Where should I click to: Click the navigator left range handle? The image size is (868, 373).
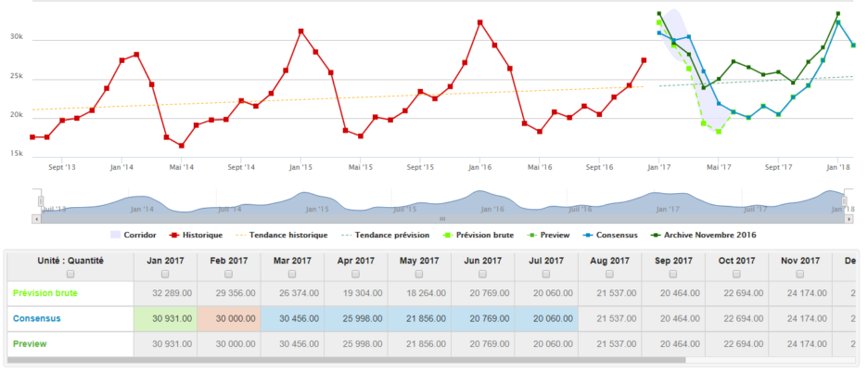tap(41, 201)
